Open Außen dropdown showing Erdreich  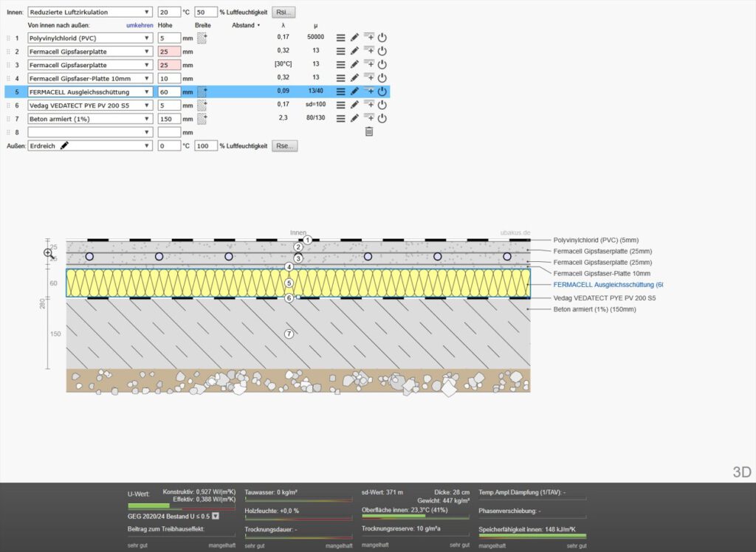coord(90,145)
